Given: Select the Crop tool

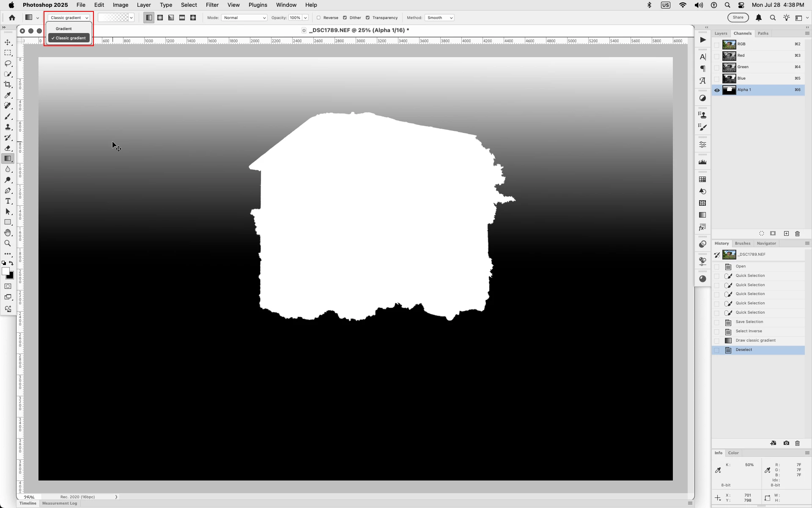Looking at the screenshot, I should click(x=8, y=85).
